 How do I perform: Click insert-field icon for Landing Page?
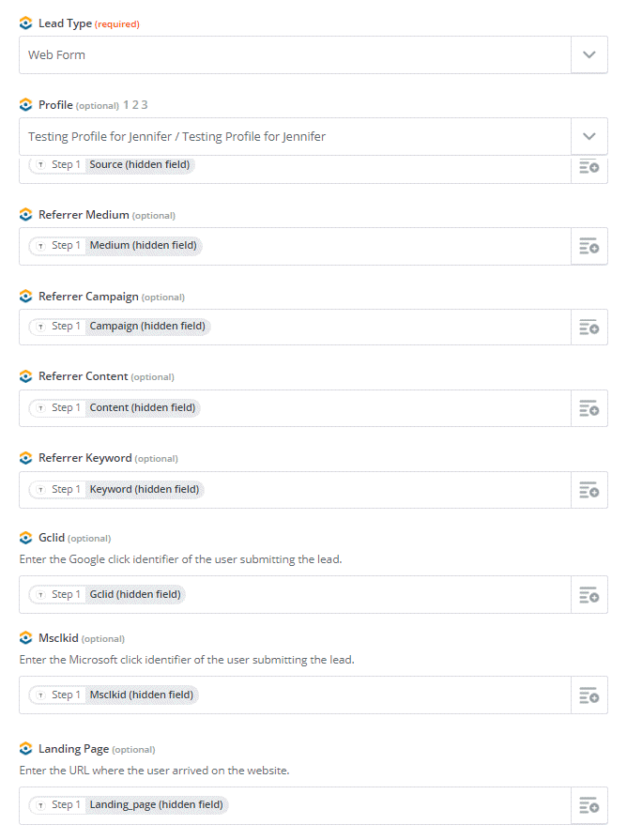click(x=589, y=805)
